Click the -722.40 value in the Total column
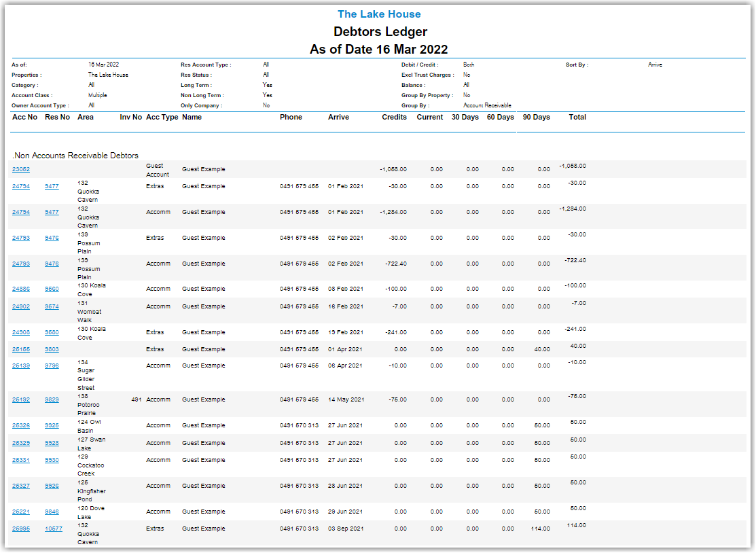The height and width of the screenshot is (553, 756). click(575, 260)
